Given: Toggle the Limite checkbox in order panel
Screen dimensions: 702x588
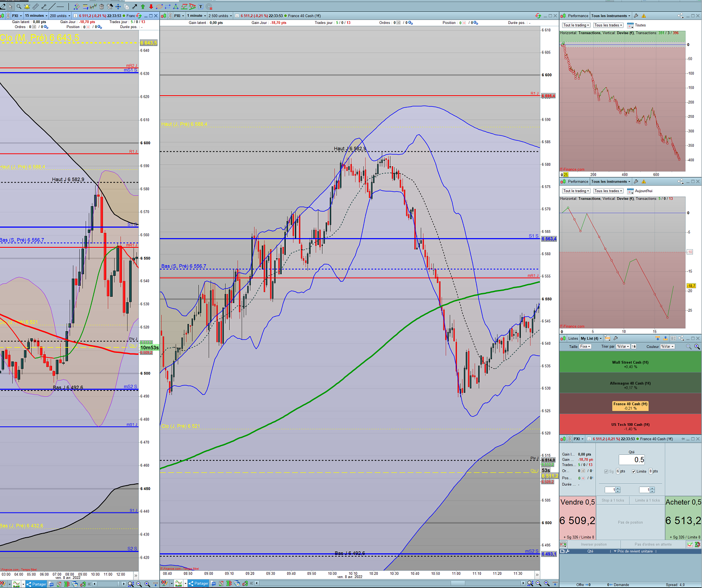Looking at the screenshot, I should [x=634, y=472].
